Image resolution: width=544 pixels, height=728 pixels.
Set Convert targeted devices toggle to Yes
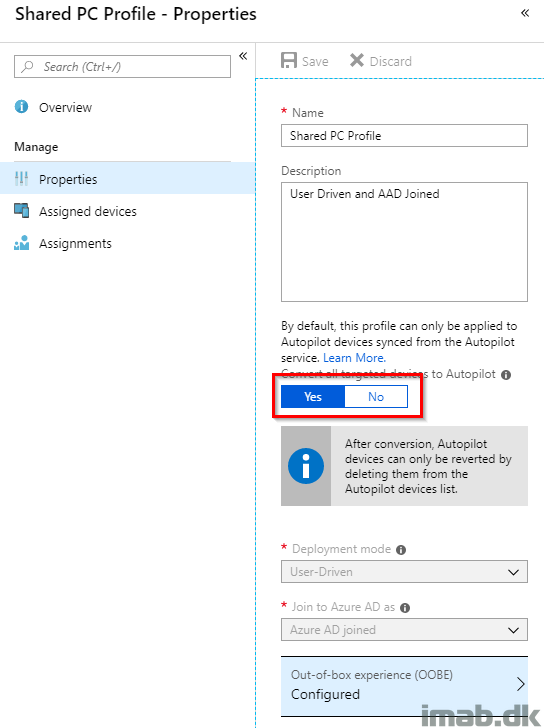click(313, 396)
